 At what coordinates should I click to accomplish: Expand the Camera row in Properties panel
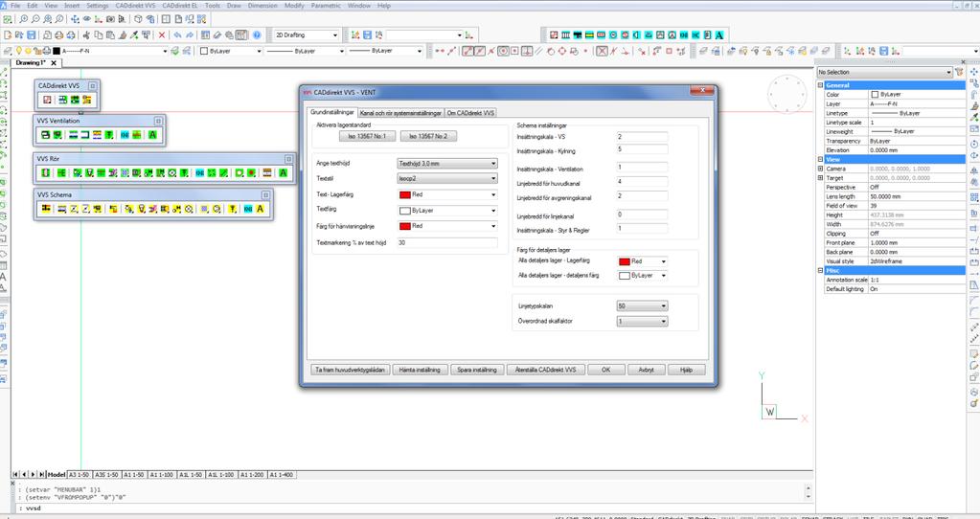[821, 169]
